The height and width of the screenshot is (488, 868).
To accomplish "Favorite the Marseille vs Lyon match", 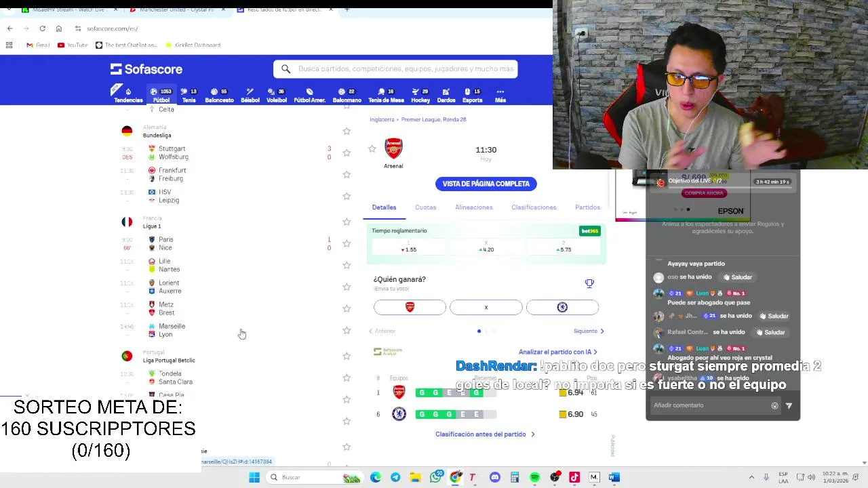I will [347, 330].
